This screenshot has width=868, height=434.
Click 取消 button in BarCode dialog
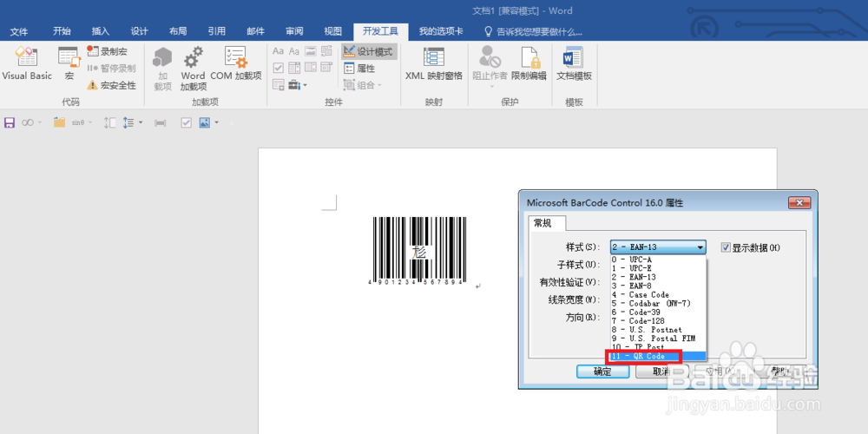pyautogui.click(x=661, y=372)
